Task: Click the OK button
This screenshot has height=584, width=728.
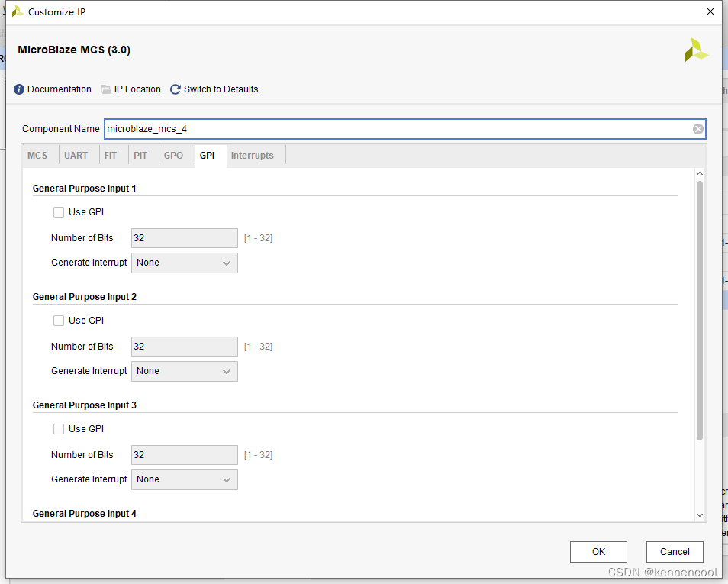Action: pos(598,551)
